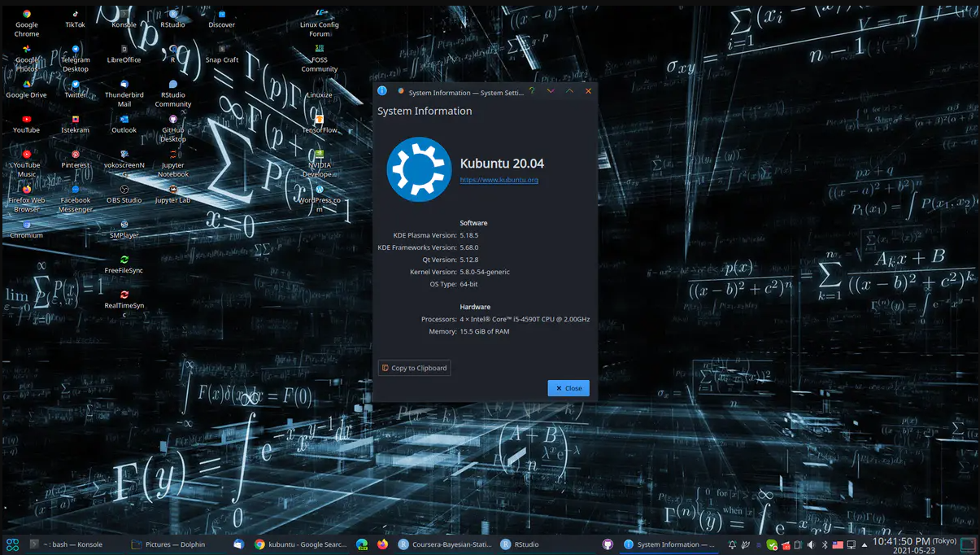Viewport: 980px width, 555px height.
Task: Click the green checkmark sync tray icon
Action: click(x=772, y=544)
